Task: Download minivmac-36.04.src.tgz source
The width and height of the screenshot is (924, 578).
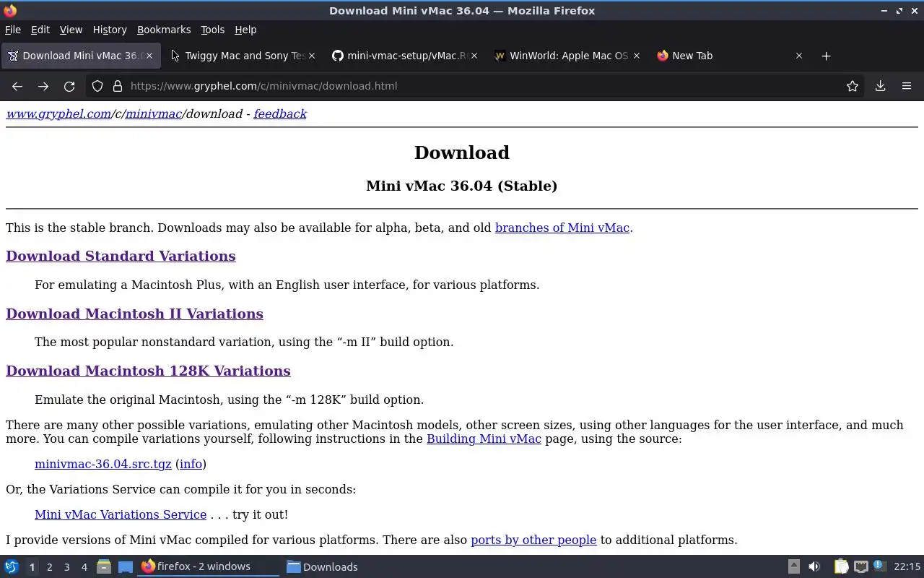Action: (103, 464)
